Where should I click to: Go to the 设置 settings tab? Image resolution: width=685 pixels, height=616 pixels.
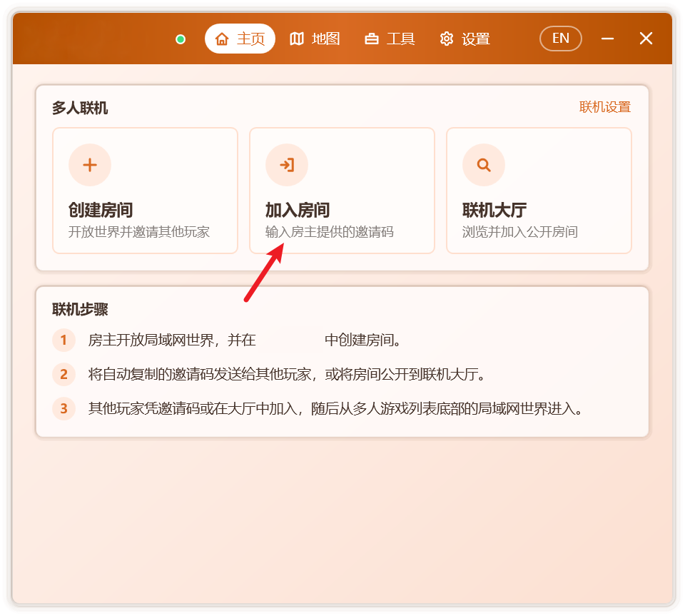coord(465,39)
